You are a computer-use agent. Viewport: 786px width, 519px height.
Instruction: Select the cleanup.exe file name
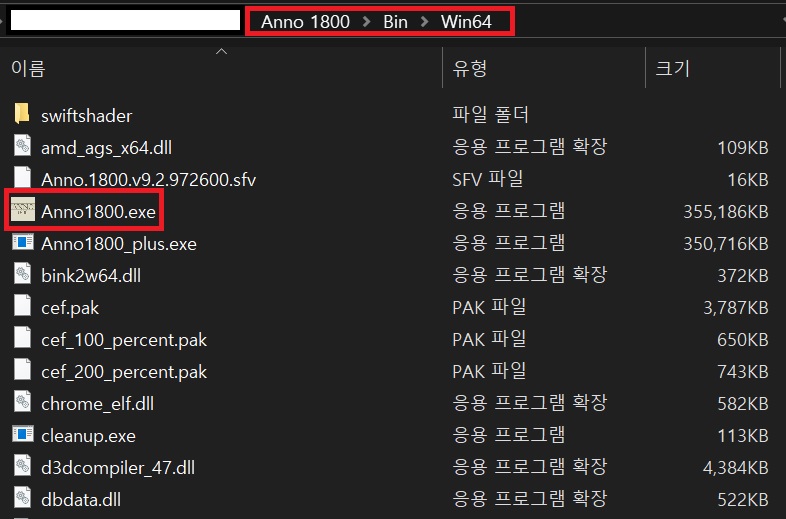88,436
